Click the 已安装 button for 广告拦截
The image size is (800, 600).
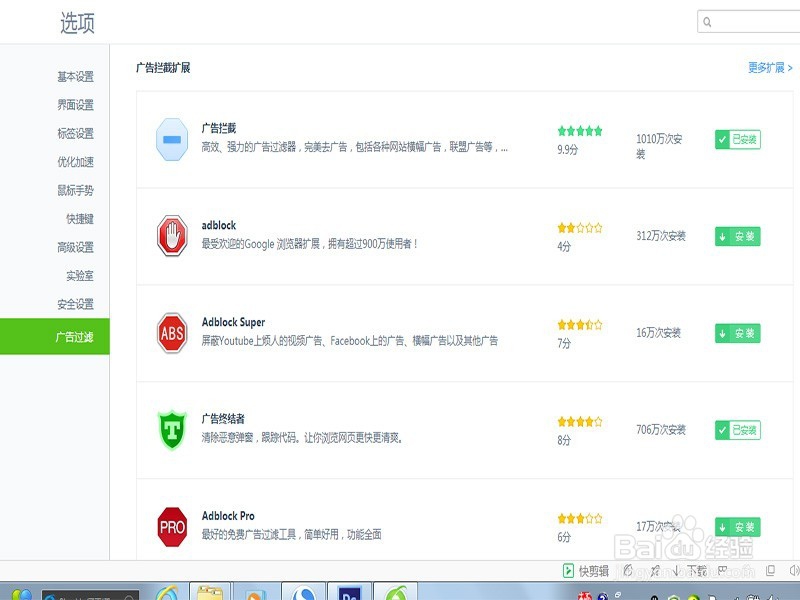(x=735, y=139)
